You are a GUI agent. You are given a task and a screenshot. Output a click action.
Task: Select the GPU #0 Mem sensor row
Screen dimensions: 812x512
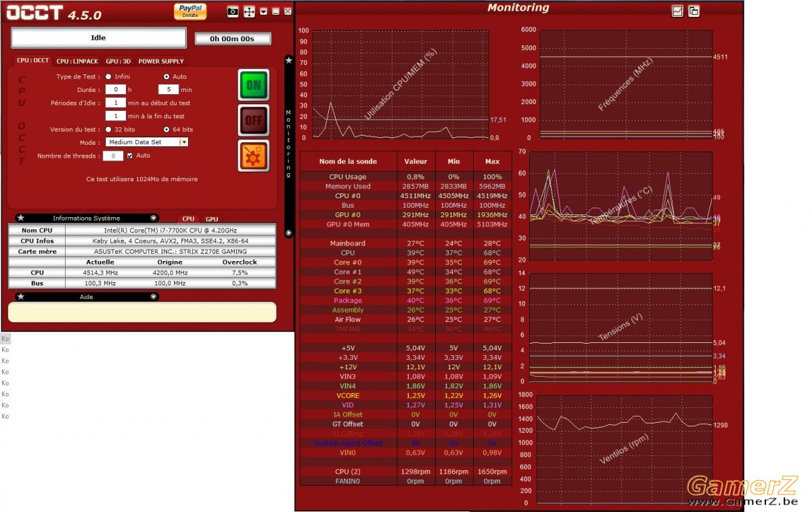click(x=406, y=224)
